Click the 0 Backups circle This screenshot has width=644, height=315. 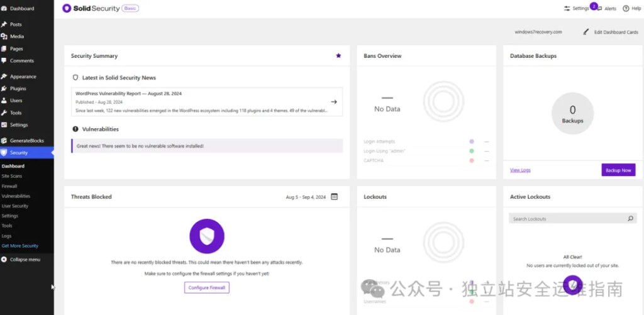click(572, 114)
